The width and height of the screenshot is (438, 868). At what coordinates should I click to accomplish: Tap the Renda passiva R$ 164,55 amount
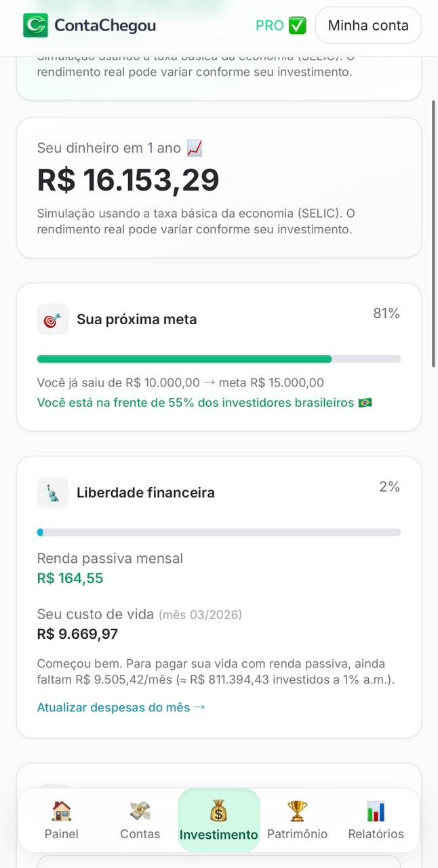point(70,578)
